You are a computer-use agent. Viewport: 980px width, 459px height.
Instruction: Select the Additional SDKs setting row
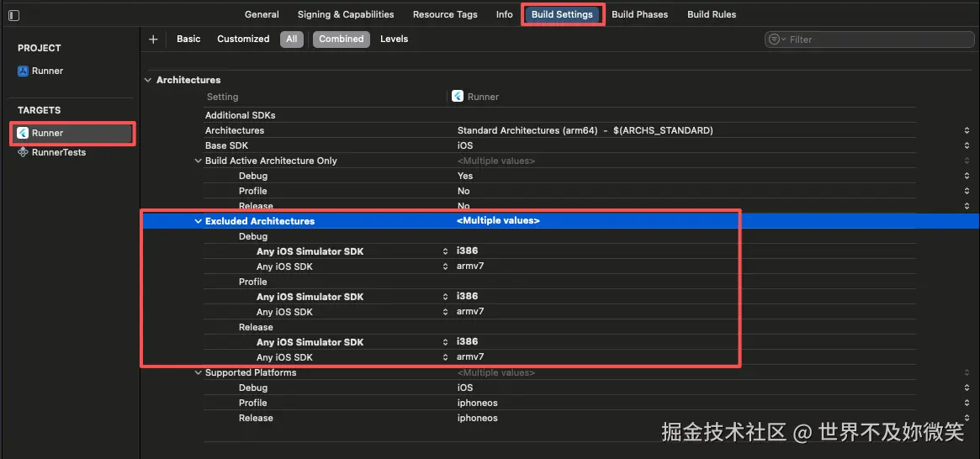click(x=560, y=115)
